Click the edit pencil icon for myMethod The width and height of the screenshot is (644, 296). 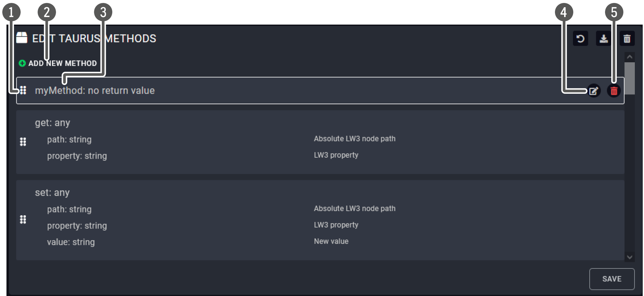[x=594, y=91]
